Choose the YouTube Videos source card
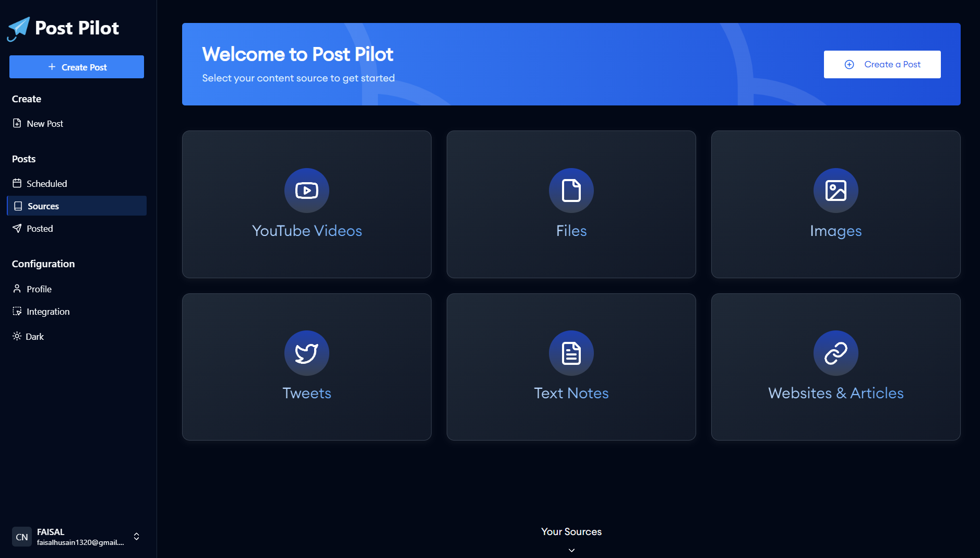Screen dimensions: 980x558 coord(307,204)
